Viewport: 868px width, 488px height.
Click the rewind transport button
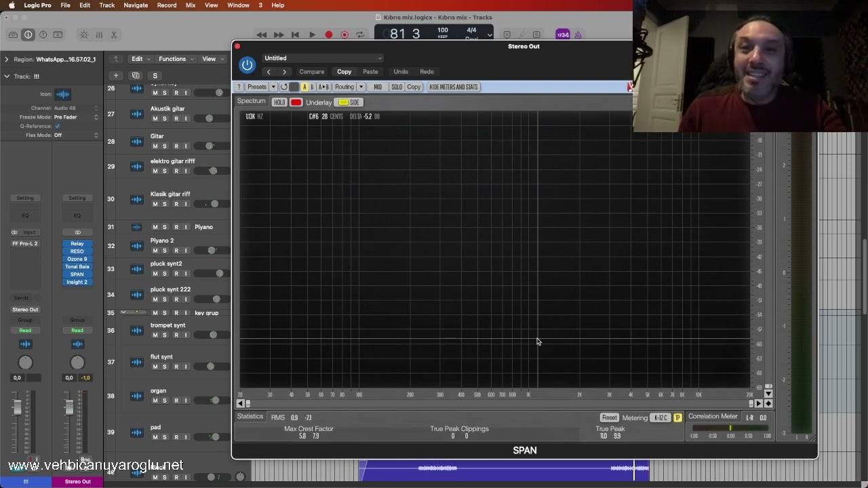click(261, 35)
